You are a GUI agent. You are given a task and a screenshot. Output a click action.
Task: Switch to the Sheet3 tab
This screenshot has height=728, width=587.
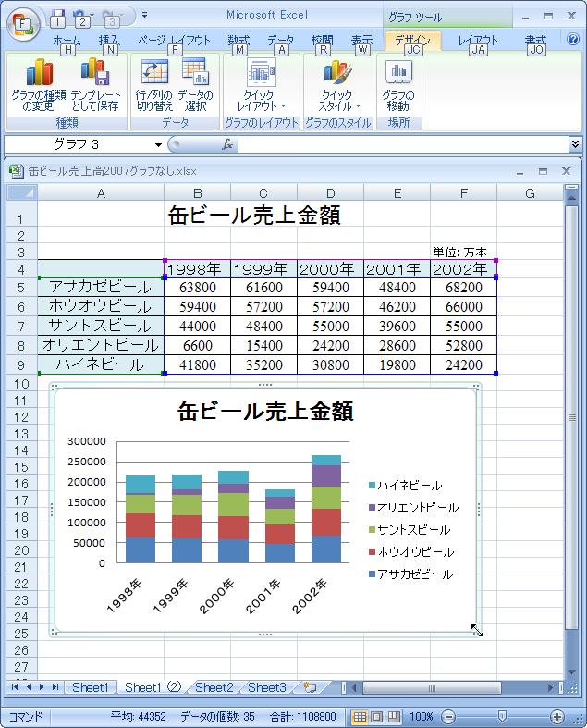pyautogui.click(x=267, y=687)
